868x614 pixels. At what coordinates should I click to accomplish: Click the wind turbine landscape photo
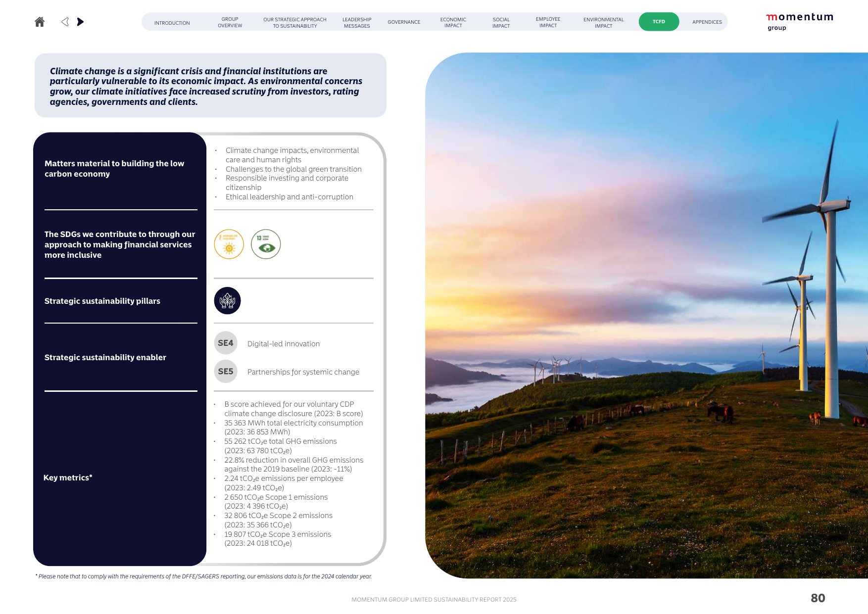click(x=646, y=315)
